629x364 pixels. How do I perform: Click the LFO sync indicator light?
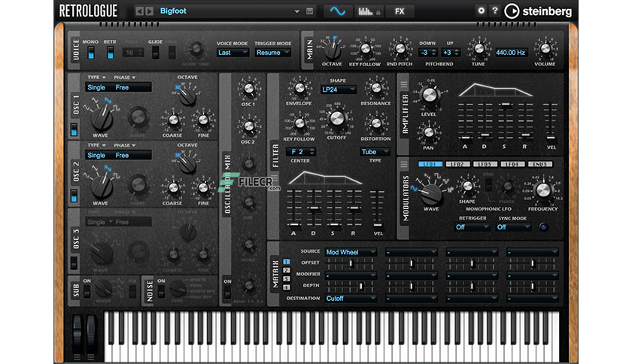(542, 227)
